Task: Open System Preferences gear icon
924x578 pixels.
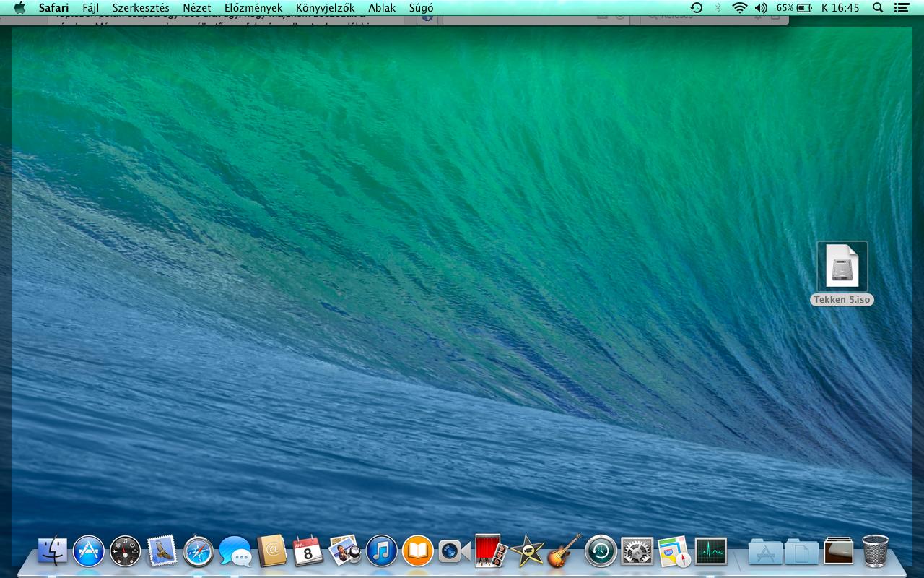Action: click(x=637, y=551)
